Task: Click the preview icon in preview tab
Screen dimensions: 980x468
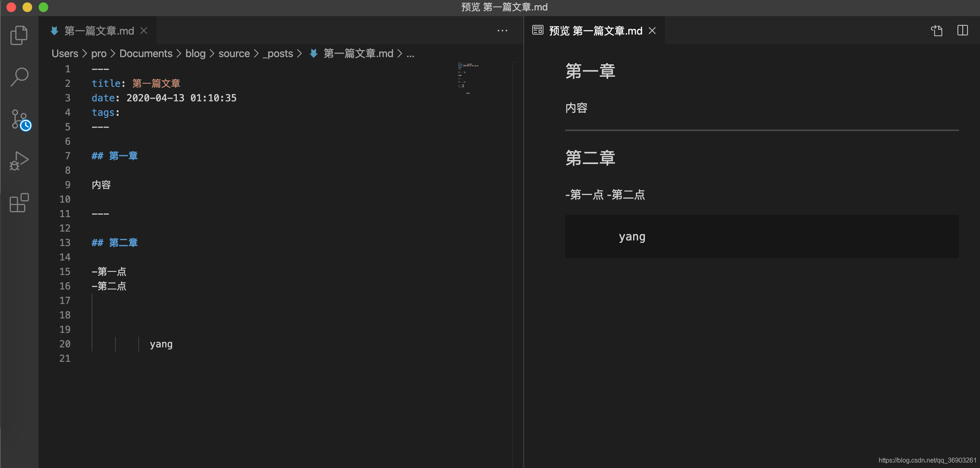Action: tap(537, 30)
